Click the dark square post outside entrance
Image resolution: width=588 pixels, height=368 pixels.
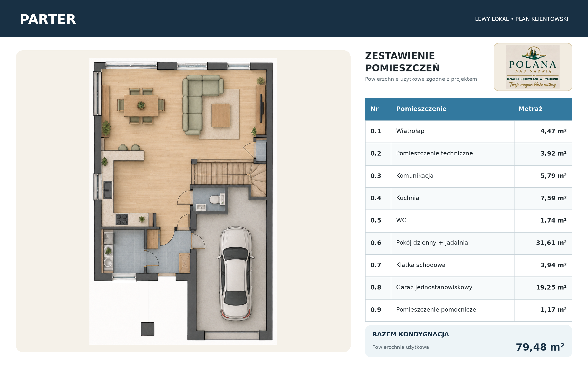[147, 329]
